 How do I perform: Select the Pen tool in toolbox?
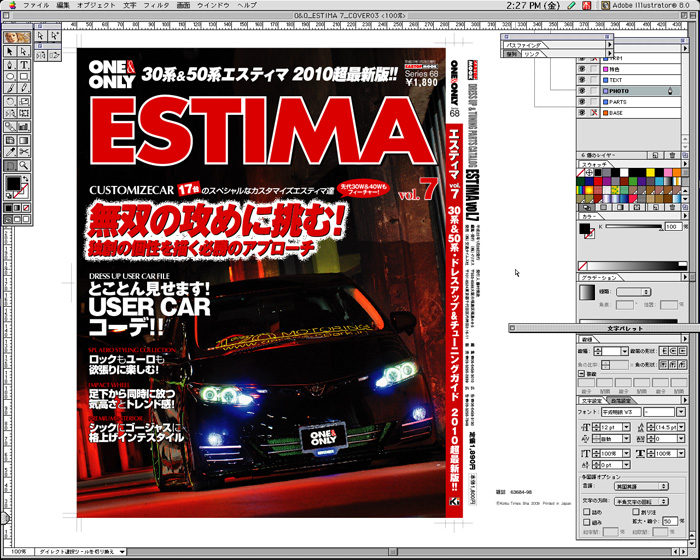9,64
